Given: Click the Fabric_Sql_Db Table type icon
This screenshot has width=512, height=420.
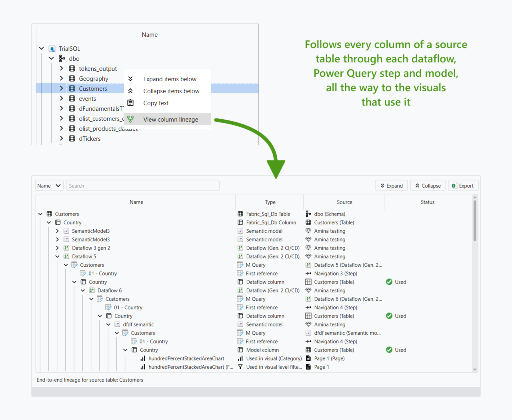Looking at the screenshot, I should pyautogui.click(x=240, y=214).
